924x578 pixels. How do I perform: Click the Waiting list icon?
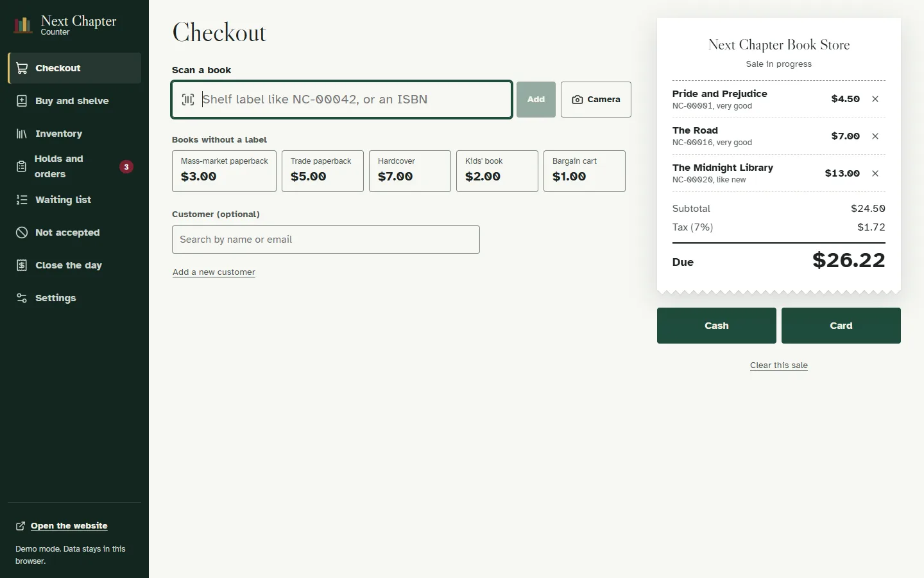point(22,200)
